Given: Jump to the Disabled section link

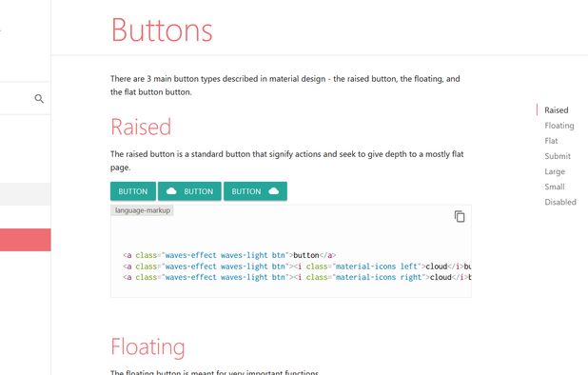Looking at the screenshot, I should (x=560, y=202).
